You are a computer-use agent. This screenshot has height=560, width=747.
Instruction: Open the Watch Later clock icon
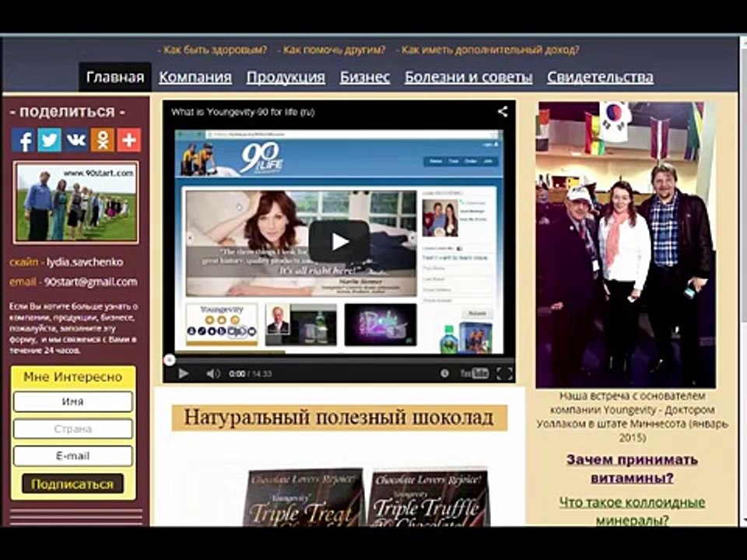point(444,374)
